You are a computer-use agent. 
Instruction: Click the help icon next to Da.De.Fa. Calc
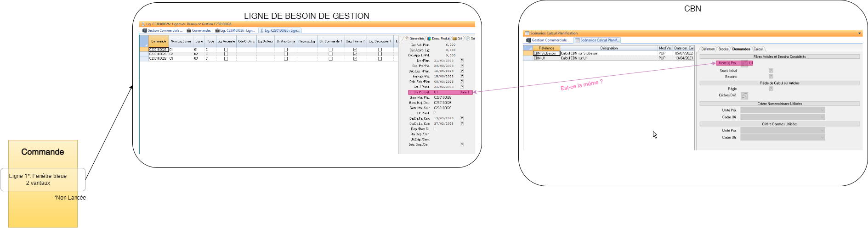click(x=462, y=118)
